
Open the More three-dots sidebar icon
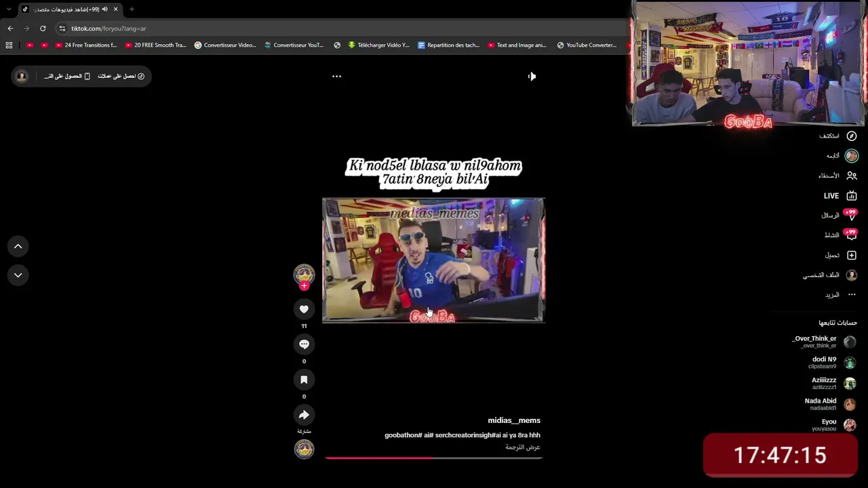[x=852, y=295]
